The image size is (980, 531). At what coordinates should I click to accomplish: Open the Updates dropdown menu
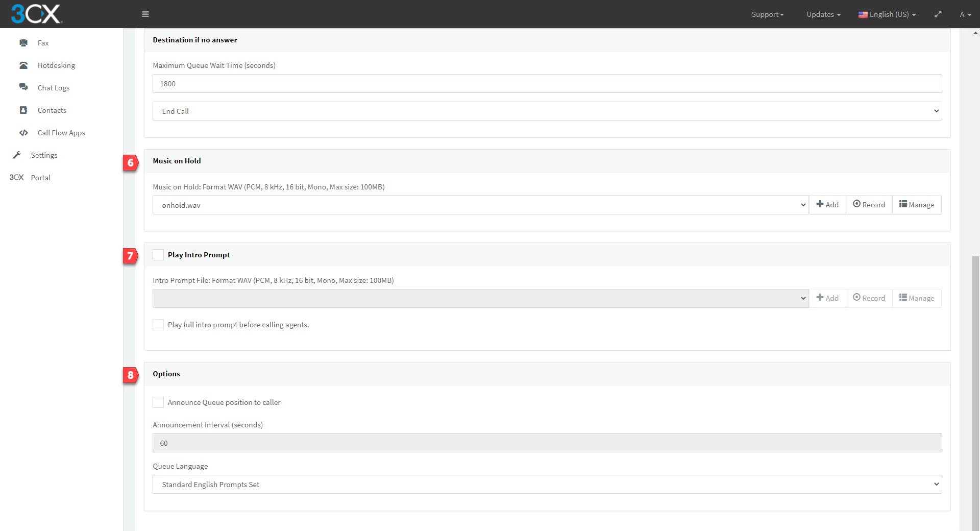tap(823, 14)
